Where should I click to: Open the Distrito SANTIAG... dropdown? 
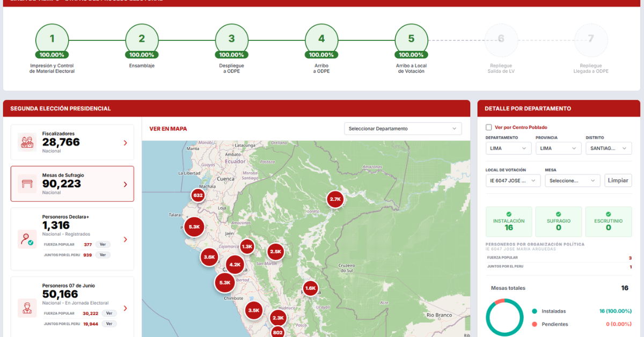pos(609,149)
